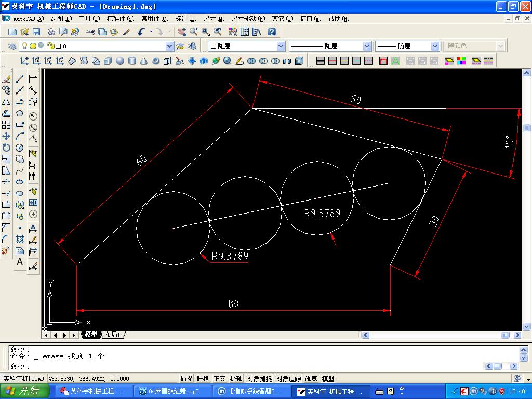Toggle layer 0 lightbulb on/off

tap(24, 46)
